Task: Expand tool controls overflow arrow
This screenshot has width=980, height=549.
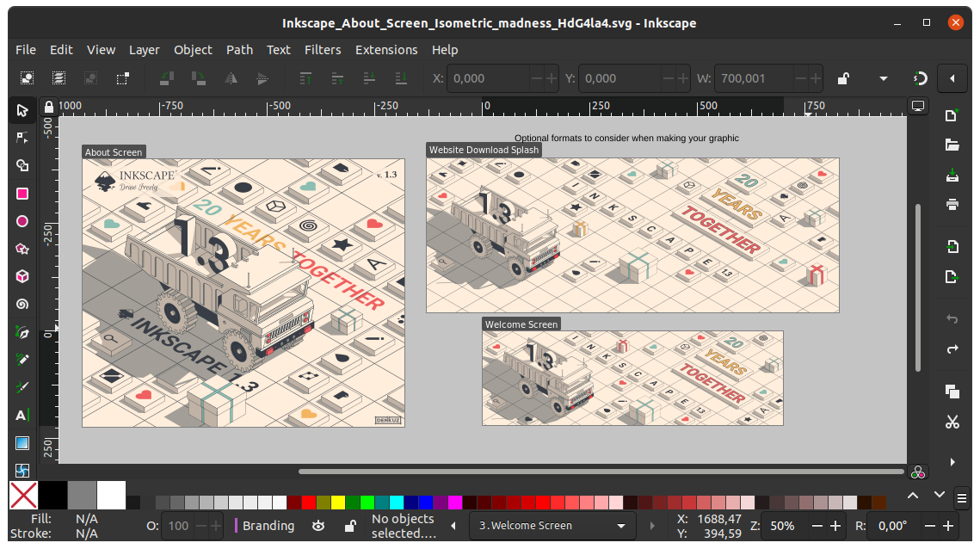Action: click(x=883, y=78)
